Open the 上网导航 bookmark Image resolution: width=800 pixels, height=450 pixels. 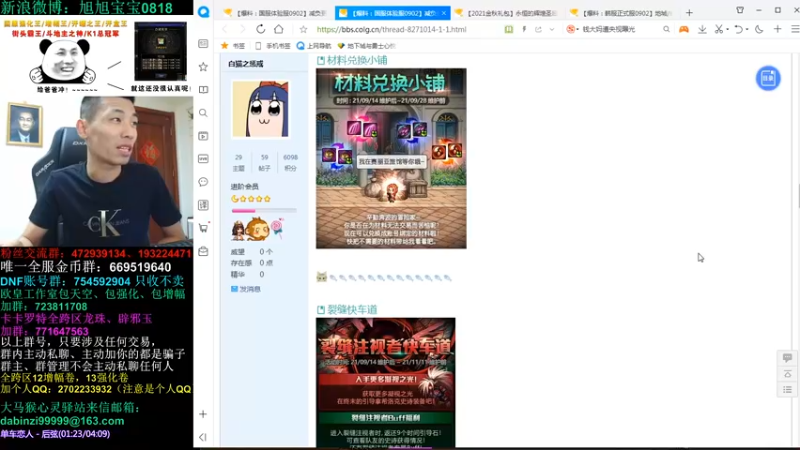[314, 46]
